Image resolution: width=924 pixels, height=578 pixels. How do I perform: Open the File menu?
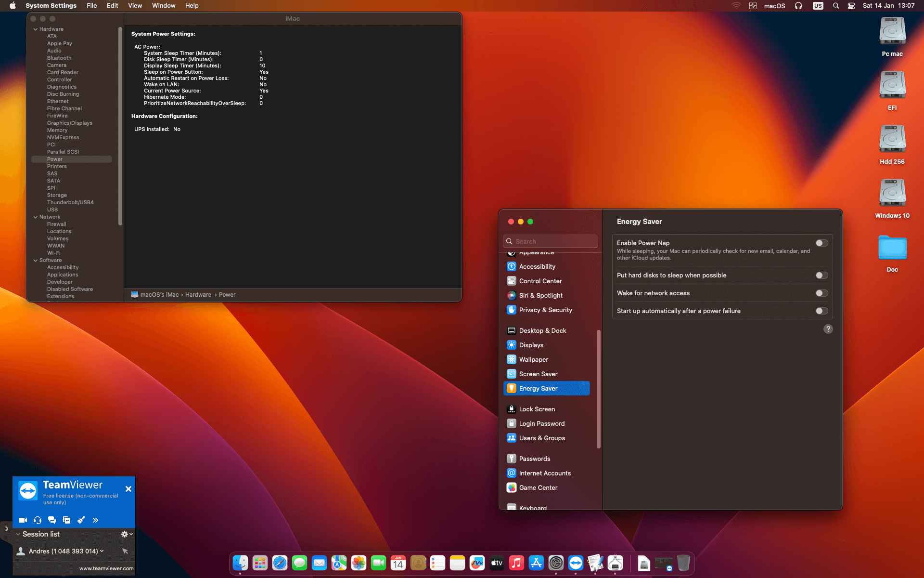tap(91, 6)
